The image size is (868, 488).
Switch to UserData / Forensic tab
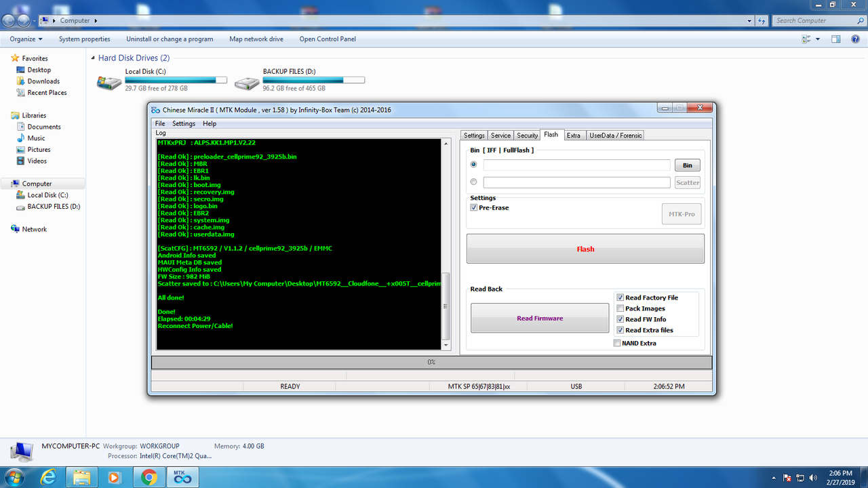[x=615, y=136]
